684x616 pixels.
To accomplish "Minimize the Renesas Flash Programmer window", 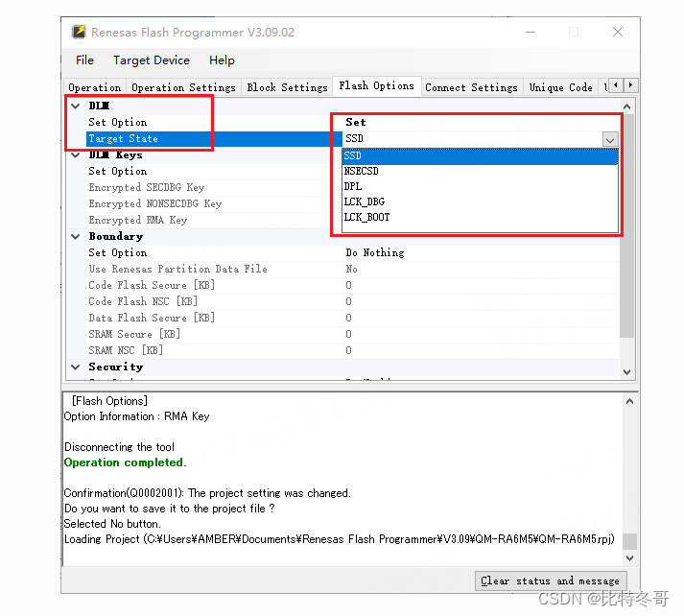I will pyautogui.click(x=531, y=32).
